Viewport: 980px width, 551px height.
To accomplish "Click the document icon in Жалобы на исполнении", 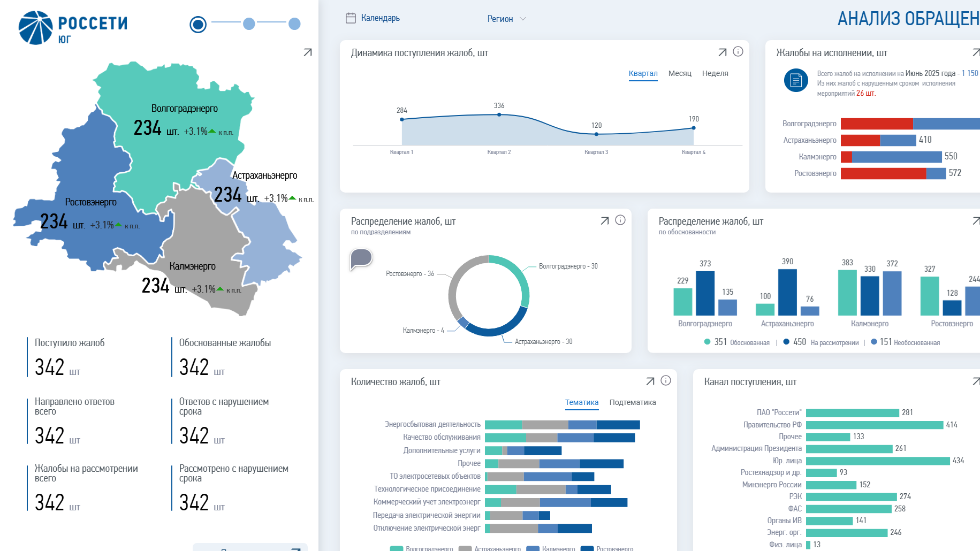I will coord(796,80).
